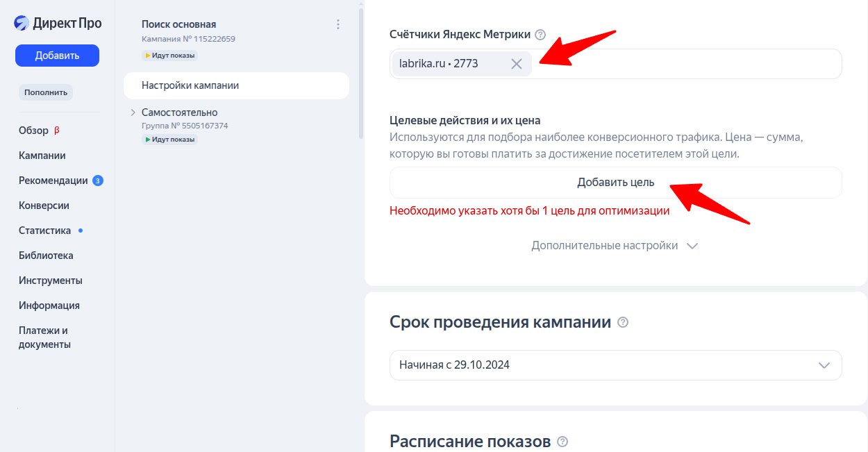Click the campaign list vertical scrollbar
Viewport: 868px width, 452px height.
[360, 73]
